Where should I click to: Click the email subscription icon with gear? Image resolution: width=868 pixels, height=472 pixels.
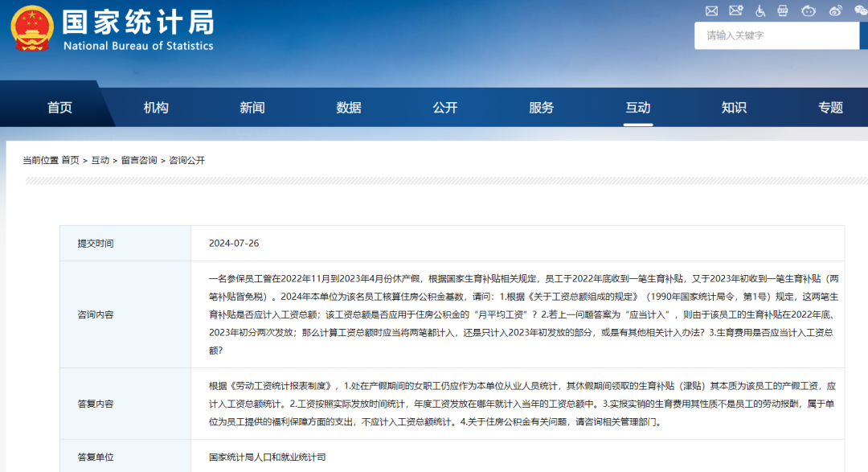coord(736,10)
